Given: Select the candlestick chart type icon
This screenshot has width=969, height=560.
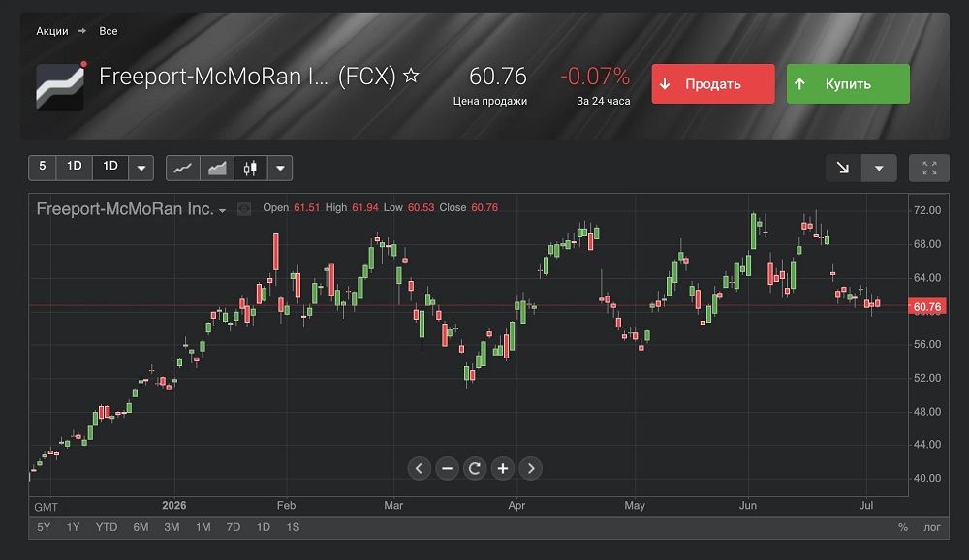Looking at the screenshot, I should point(250,169).
